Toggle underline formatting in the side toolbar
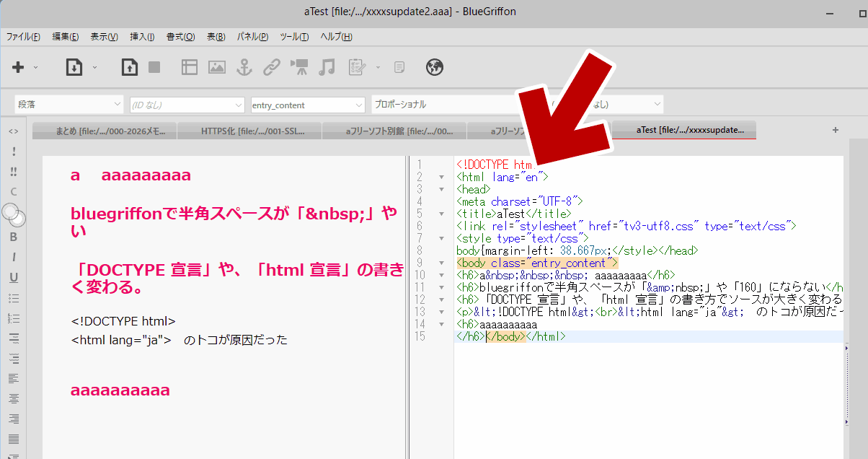The width and height of the screenshot is (868, 459). coord(13,277)
